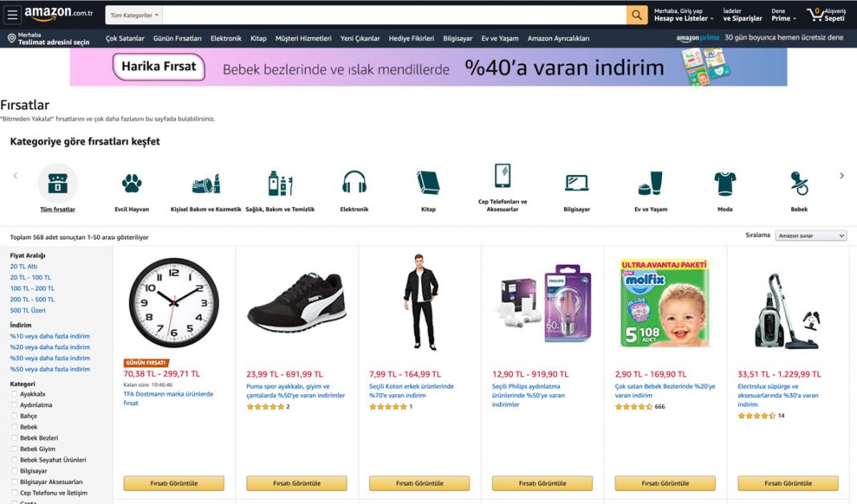857x504 pixels.
Task: Select the Bilgisayar laptop category icon
Action: tap(577, 183)
